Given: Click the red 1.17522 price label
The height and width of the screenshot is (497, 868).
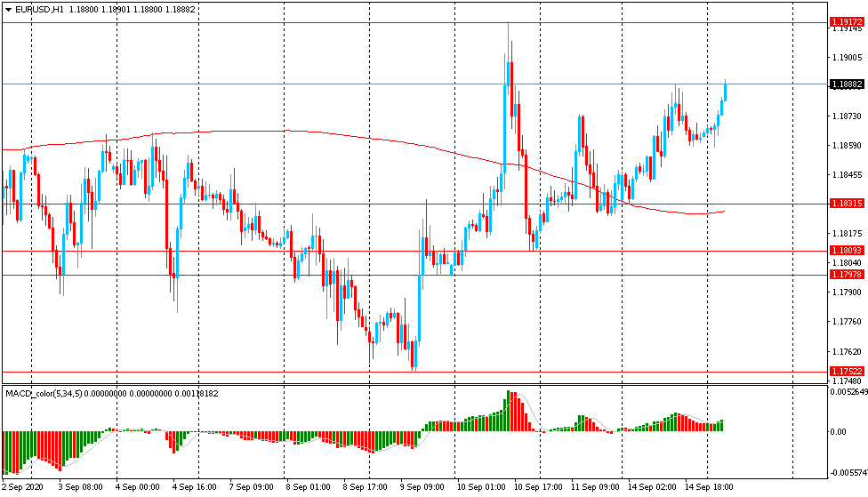Looking at the screenshot, I should pyautogui.click(x=846, y=371).
